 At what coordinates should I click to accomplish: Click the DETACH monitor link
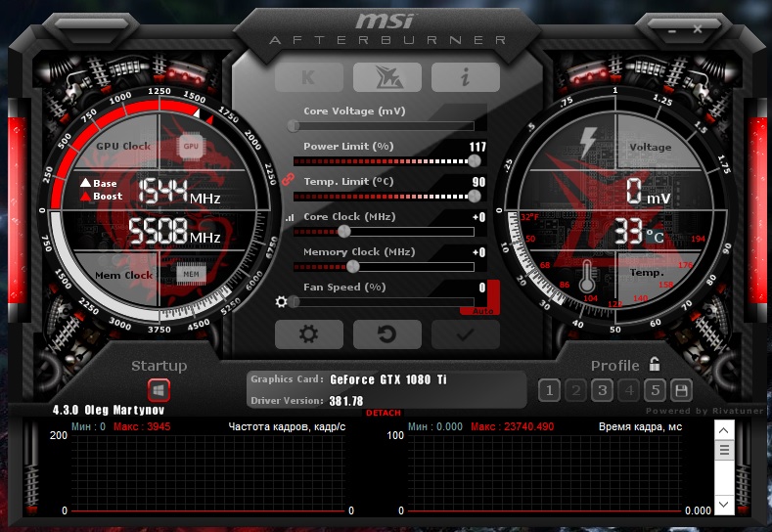(383, 413)
